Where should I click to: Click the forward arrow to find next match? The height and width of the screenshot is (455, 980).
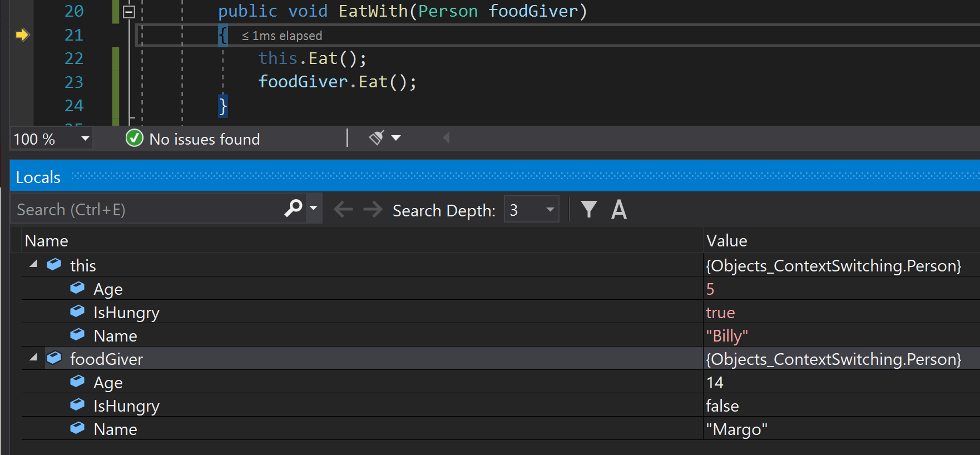(373, 210)
